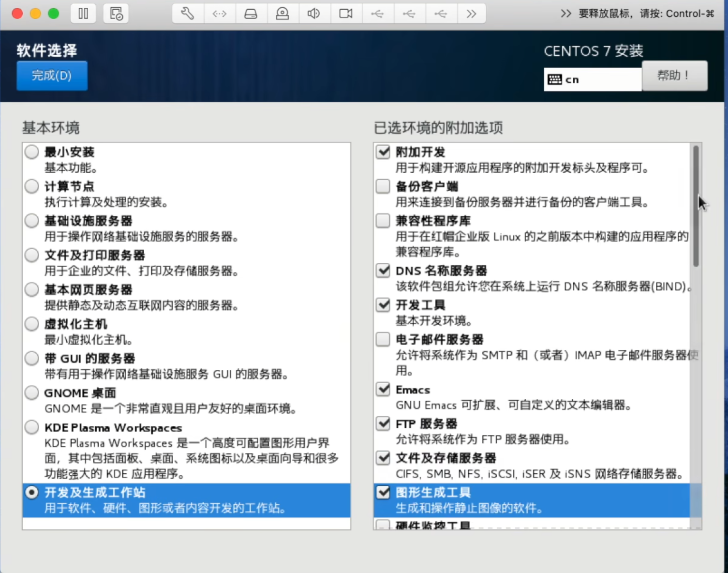Click the camera device toolbar icon
The image size is (728, 573).
click(346, 14)
